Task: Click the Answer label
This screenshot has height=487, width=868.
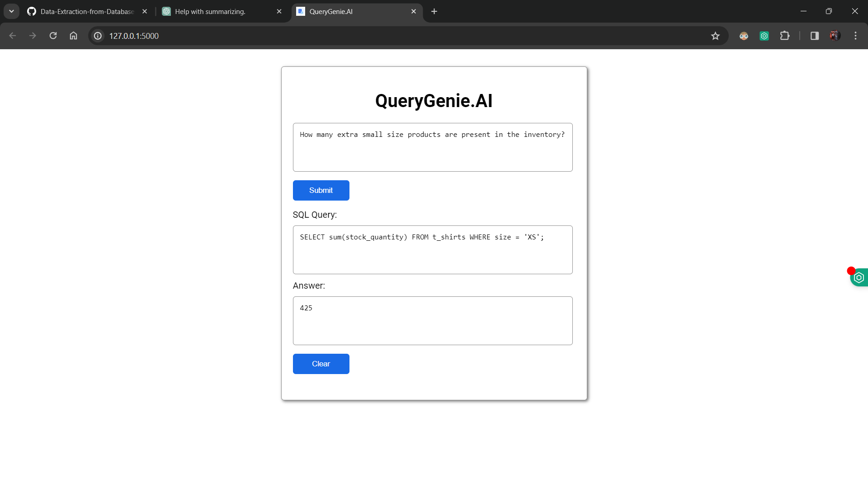Action: (x=309, y=286)
